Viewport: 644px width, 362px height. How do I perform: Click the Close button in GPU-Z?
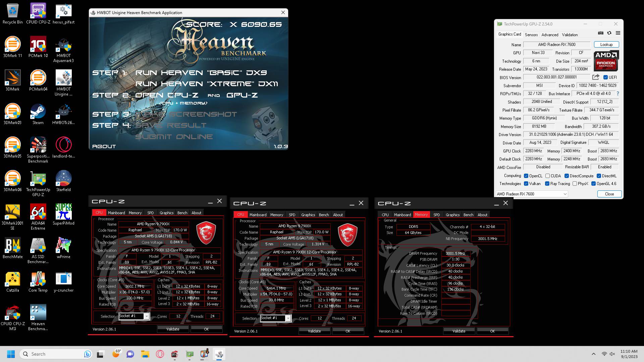pos(609,194)
